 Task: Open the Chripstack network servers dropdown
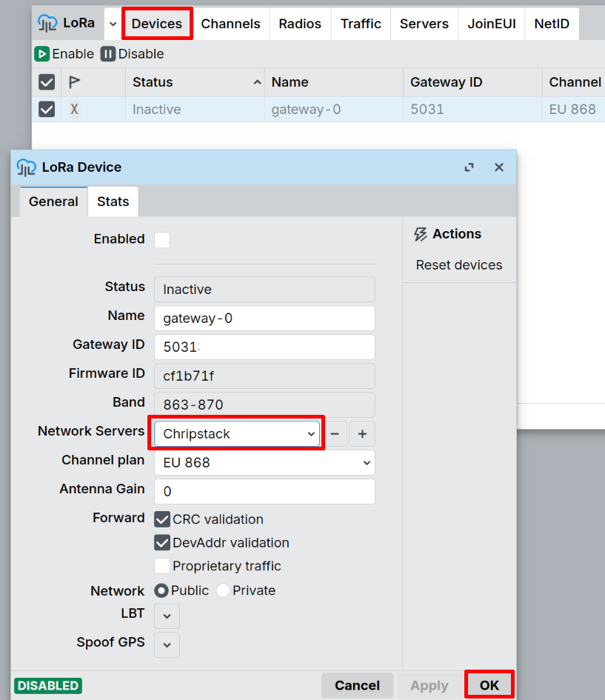(x=235, y=433)
